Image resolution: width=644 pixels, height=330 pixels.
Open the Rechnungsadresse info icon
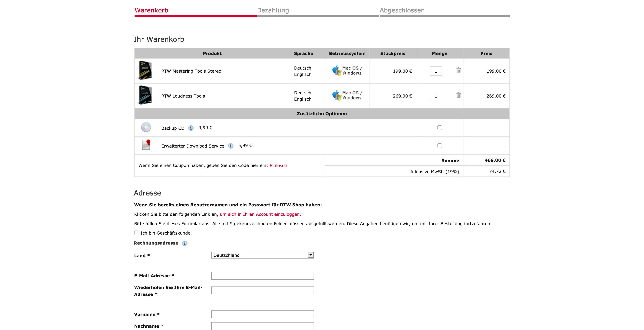click(185, 243)
